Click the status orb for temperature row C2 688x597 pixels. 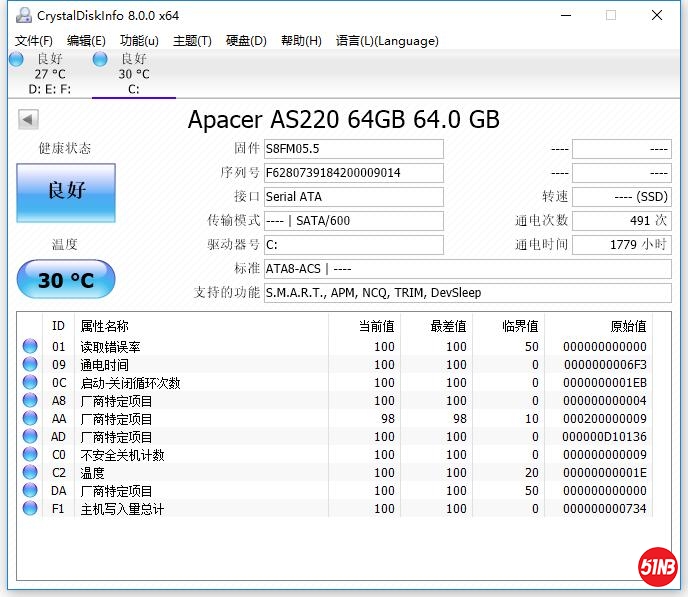[x=29, y=473]
